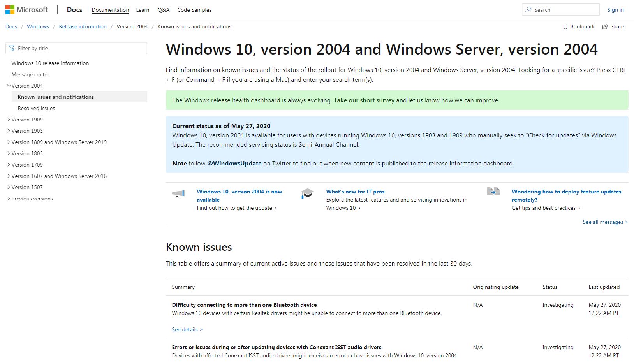
Task: Open the Docs home link in header
Action: (x=74, y=10)
